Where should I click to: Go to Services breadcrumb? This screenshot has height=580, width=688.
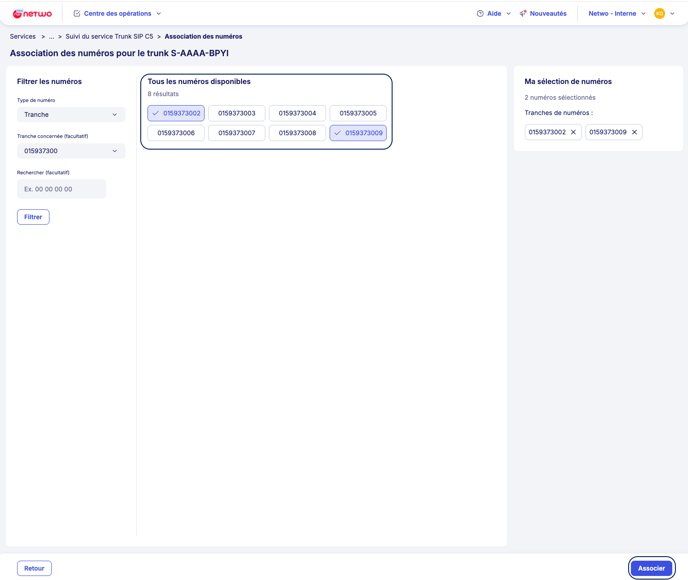(x=23, y=36)
